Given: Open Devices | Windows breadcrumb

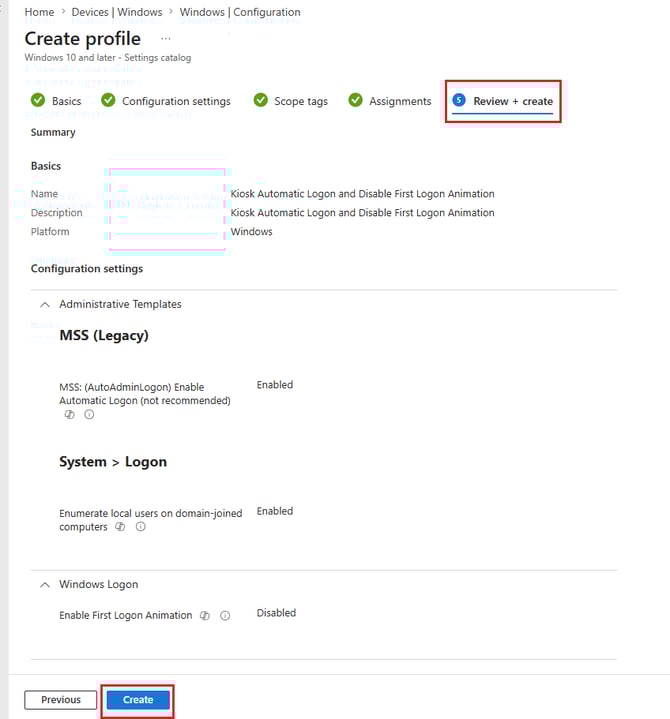Looking at the screenshot, I should pyautogui.click(x=116, y=12).
